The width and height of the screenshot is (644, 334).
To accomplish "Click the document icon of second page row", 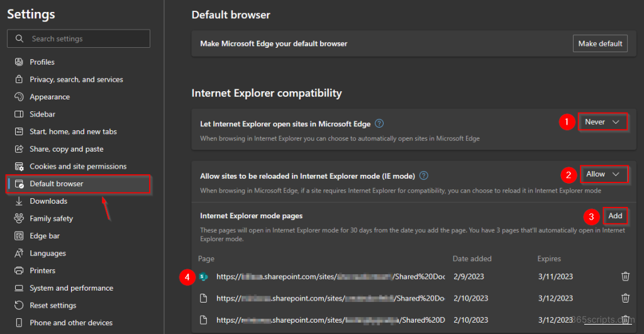I will point(203,298).
